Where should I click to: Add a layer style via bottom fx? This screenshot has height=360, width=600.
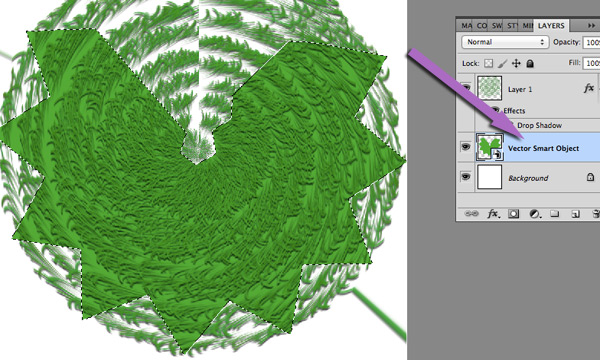pos(493,213)
